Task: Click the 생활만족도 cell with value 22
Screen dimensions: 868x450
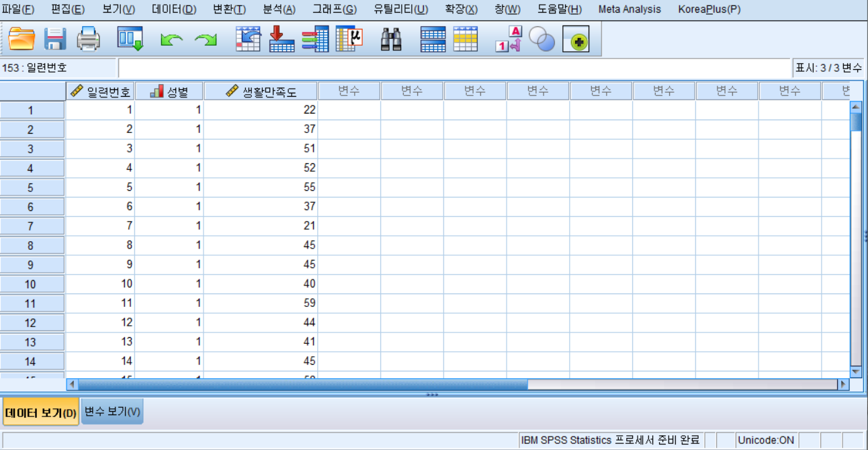Action: click(261, 110)
